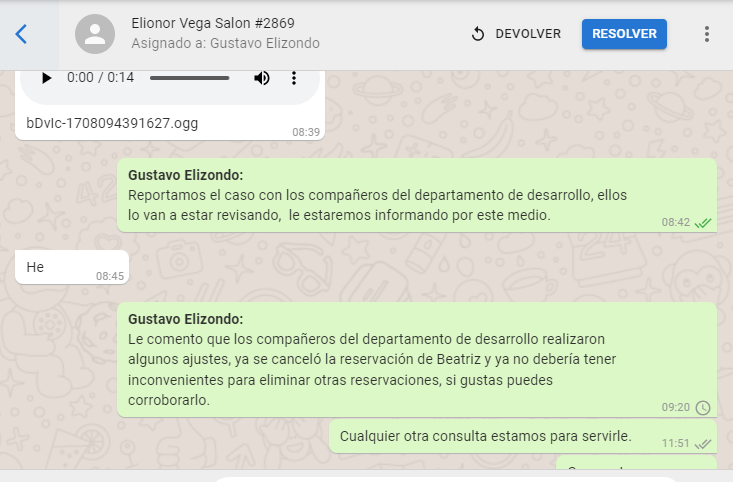
Task: Open the audio player's more options menu
Action: click(x=294, y=78)
